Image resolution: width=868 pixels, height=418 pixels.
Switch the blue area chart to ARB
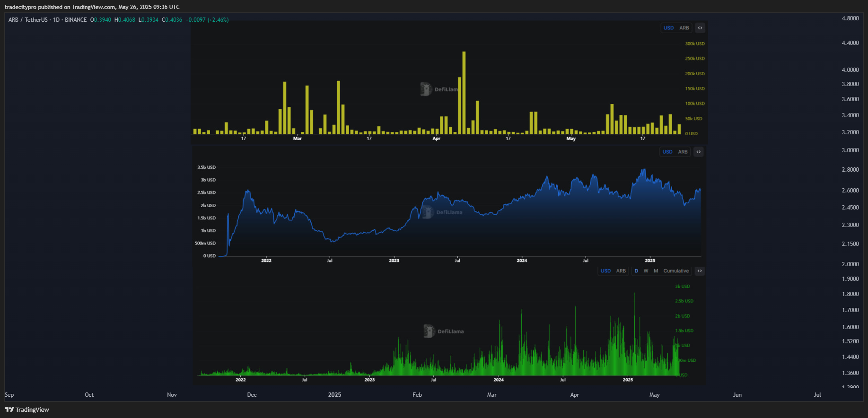[x=683, y=152]
